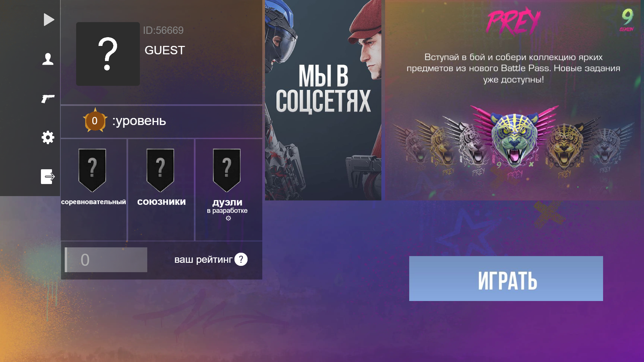Select the дуэли rank shield

pos(227,170)
